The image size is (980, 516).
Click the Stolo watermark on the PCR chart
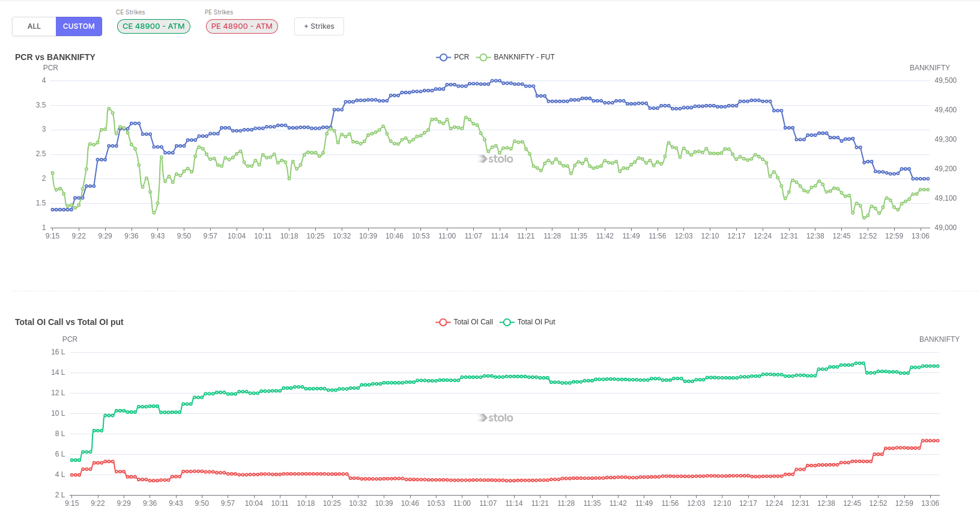(x=495, y=159)
